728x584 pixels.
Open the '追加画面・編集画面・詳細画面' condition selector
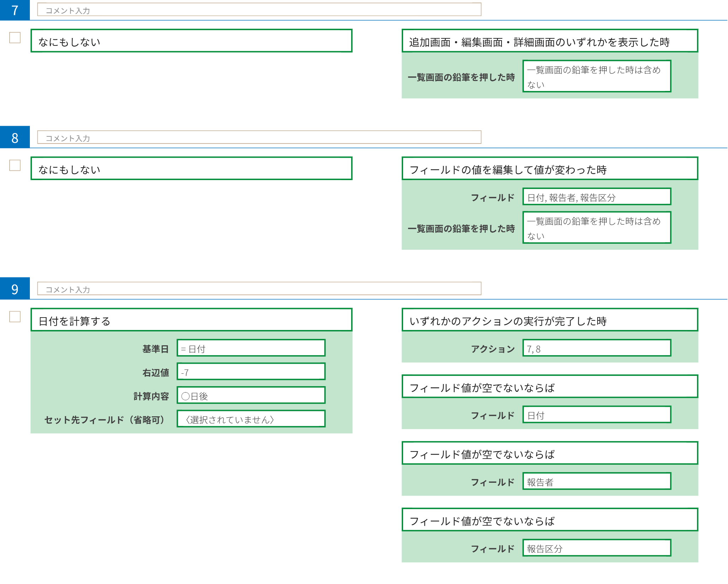pos(550,41)
